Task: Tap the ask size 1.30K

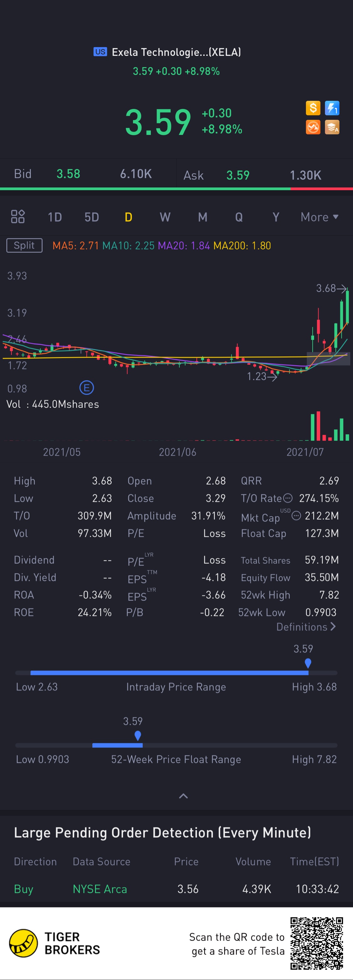Action: 305,175
